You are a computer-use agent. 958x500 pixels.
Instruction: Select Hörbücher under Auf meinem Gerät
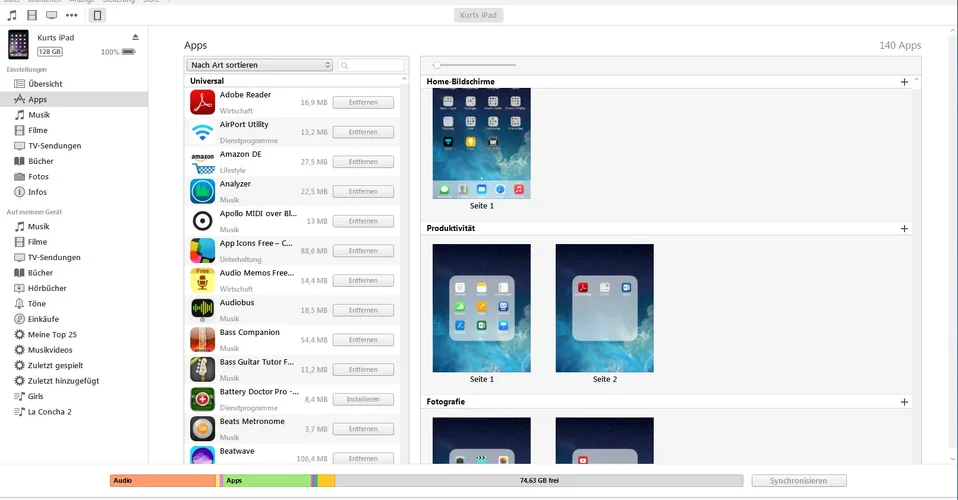pos(48,288)
